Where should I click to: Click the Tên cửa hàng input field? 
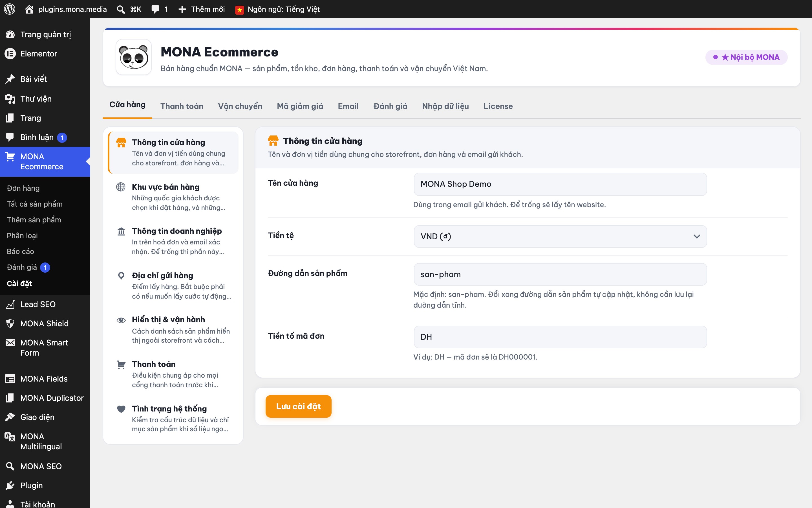click(560, 184)
